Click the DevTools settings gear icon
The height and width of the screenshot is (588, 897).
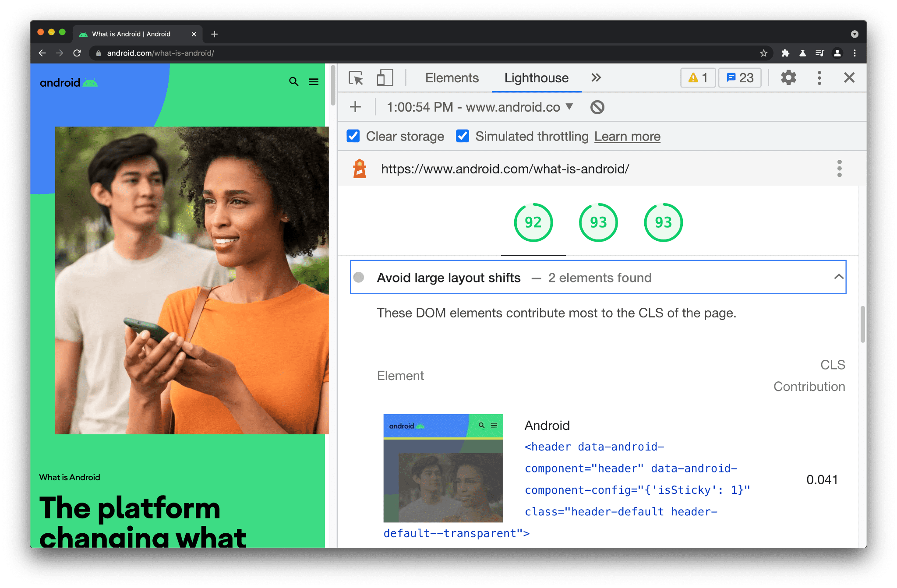click(788, 79)
